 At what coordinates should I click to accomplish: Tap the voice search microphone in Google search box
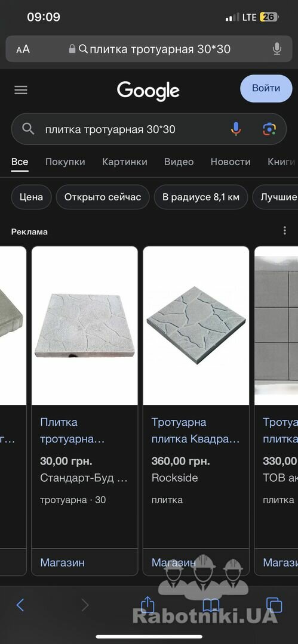235,129
